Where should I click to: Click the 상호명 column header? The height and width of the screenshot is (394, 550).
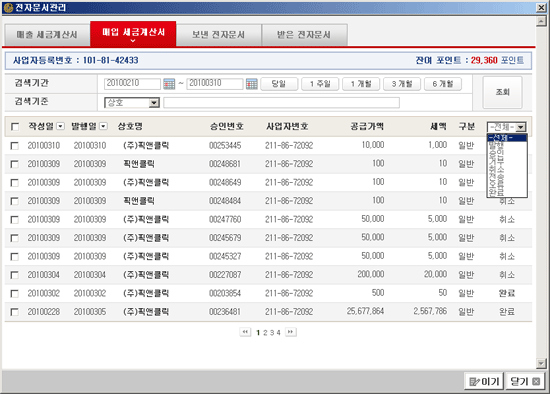click(x=130, y=126)
